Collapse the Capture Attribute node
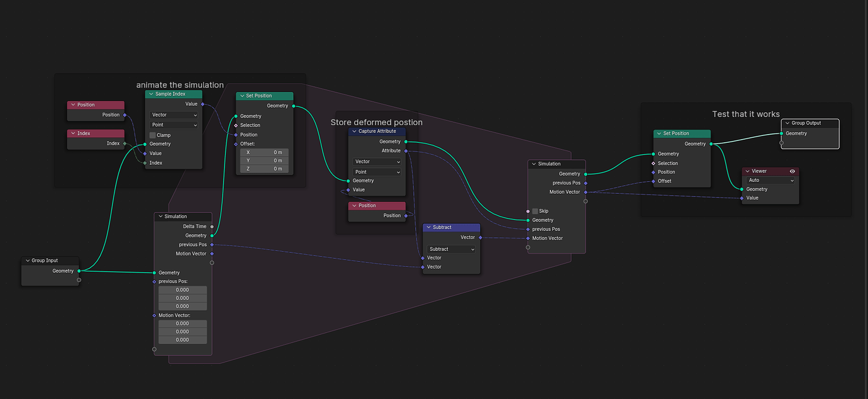Screen dimensions: 868x399 click(354, 132)
